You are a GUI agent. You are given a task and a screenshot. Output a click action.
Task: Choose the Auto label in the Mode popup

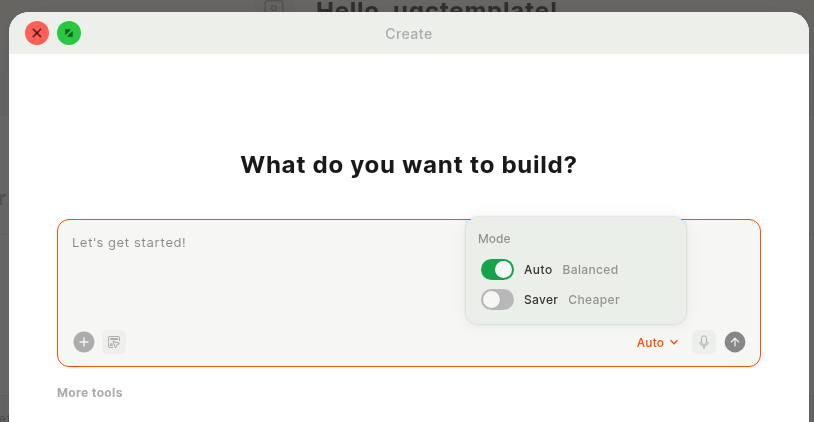pyautogui.click(x=538, y=270)
